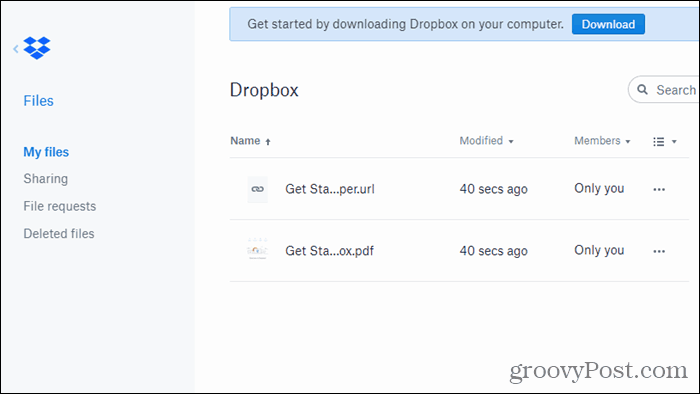The height and width of the screenshot is (394, 700).
Task: Click the Name column header
Action: click(245, 141)
